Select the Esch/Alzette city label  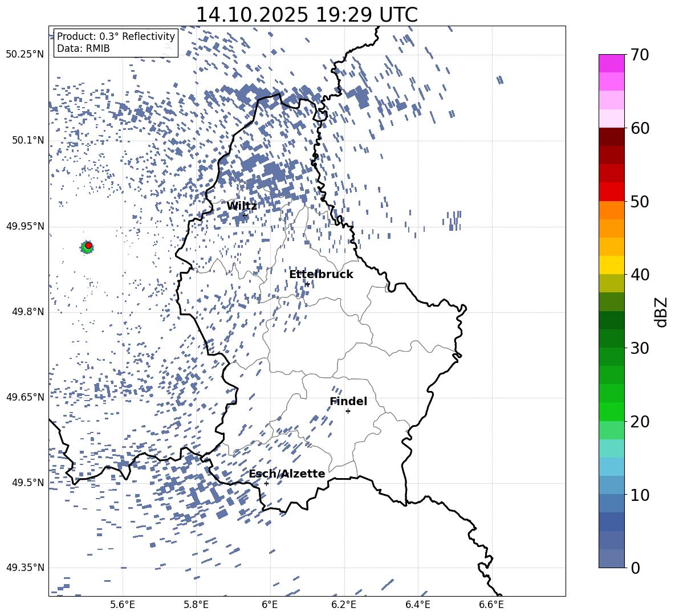tap(287, 474)
